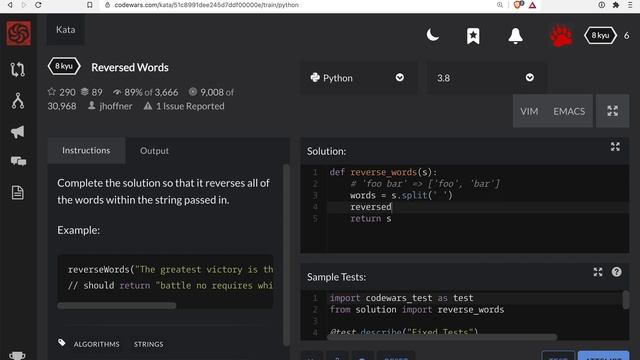Open Sample Tests help question mark

tap(616, 272)
